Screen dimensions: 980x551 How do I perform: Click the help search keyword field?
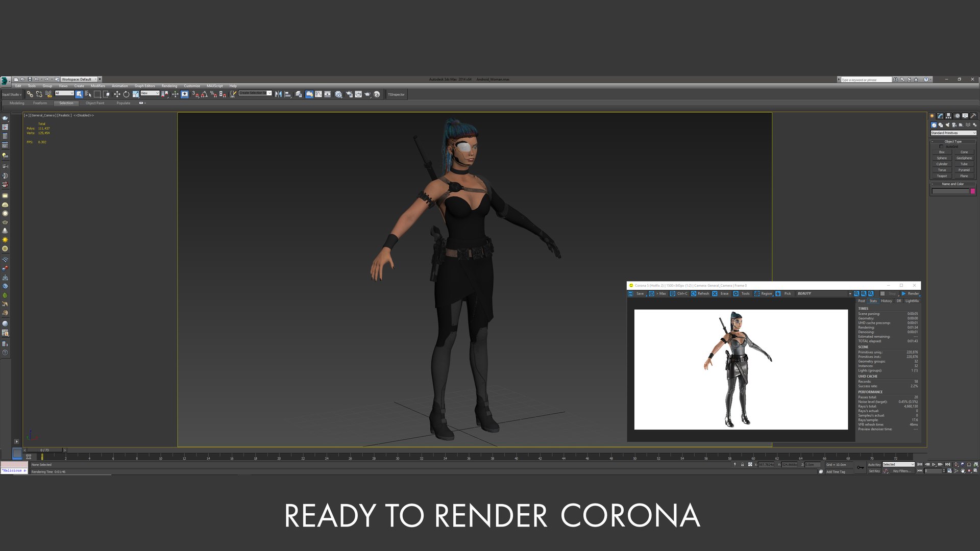coord(866,80)
